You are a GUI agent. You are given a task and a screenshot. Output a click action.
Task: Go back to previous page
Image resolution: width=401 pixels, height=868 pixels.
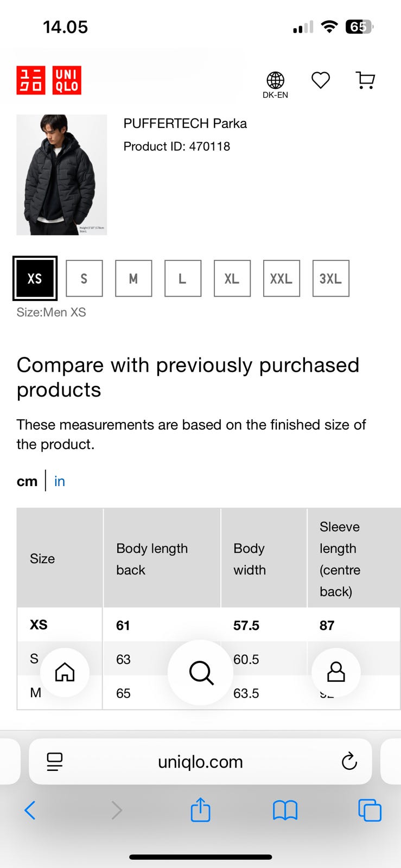(x=30, y=810)
